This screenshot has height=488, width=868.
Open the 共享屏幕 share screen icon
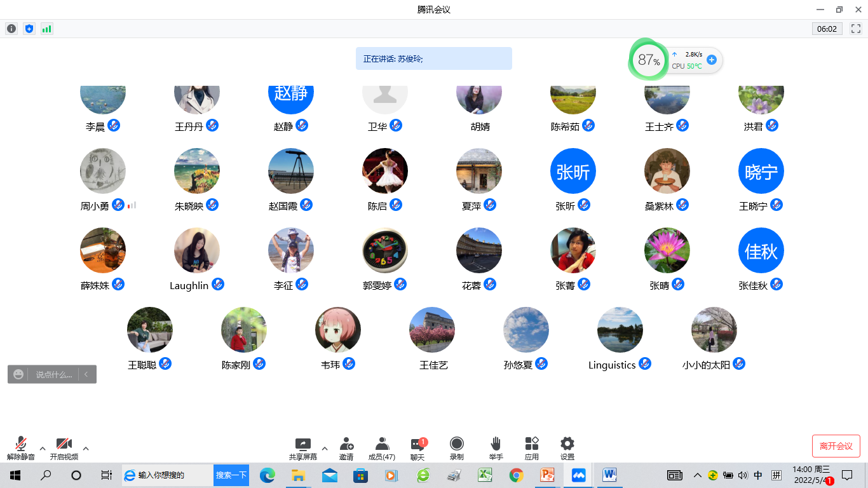pyautogui.click(x=303, y=444)
